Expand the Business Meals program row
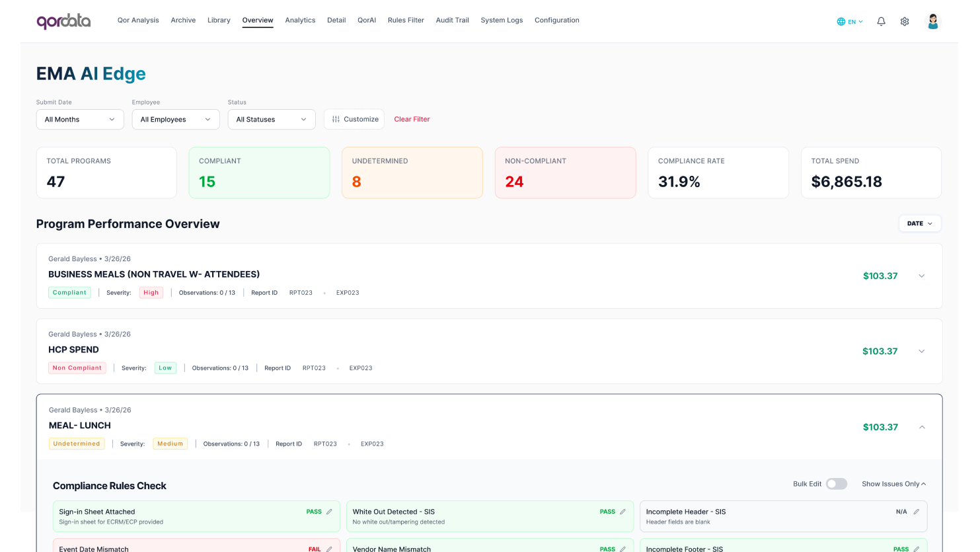The width and height of the screenshot is (980, 552). [x=921, y=276]
